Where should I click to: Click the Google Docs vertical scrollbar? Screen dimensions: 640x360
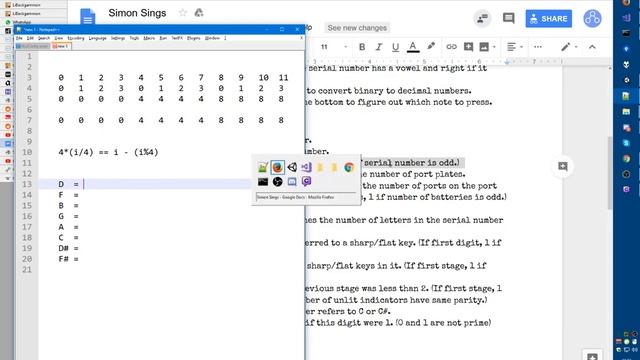coord(610,173)
